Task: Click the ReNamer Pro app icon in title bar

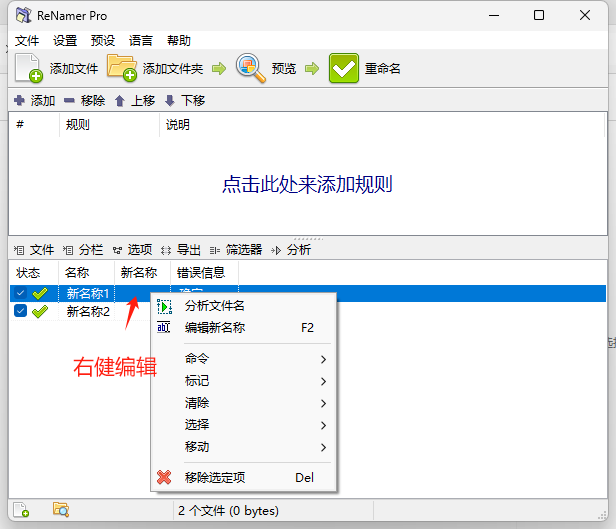Action: tap(24, 15)
